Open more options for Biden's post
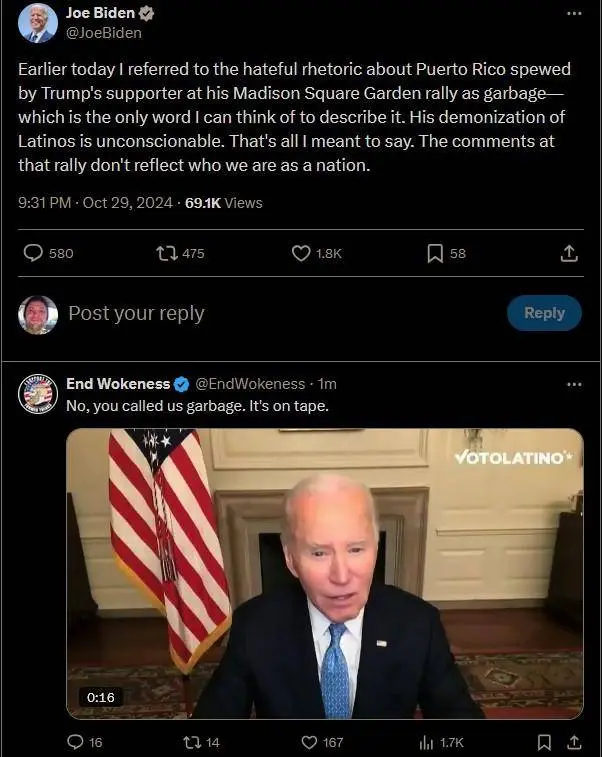 click(x=574, y=14)
